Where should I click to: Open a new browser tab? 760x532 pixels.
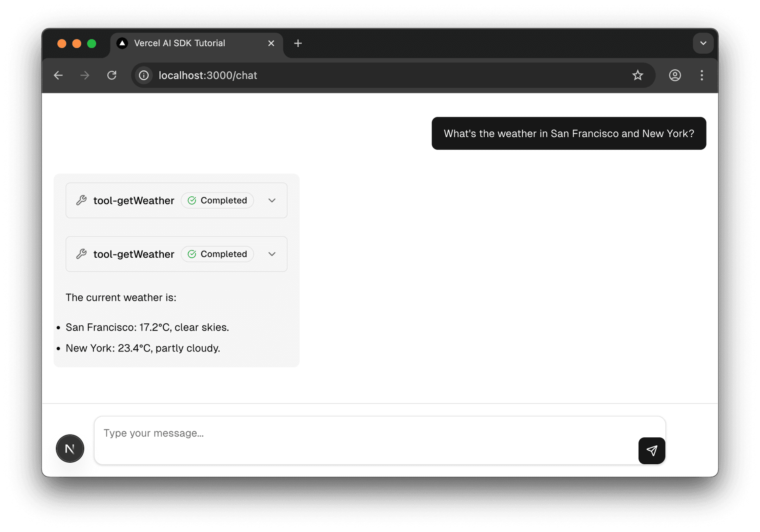point(298,43)
